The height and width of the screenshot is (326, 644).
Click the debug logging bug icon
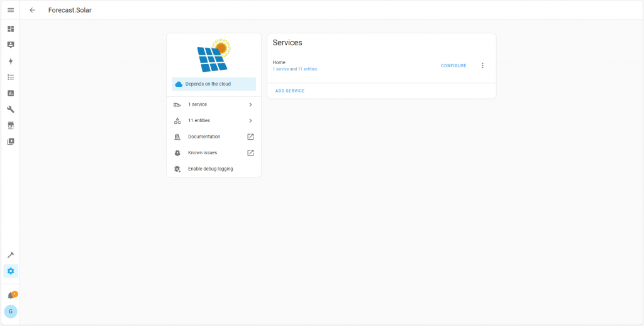pos(177,169)
